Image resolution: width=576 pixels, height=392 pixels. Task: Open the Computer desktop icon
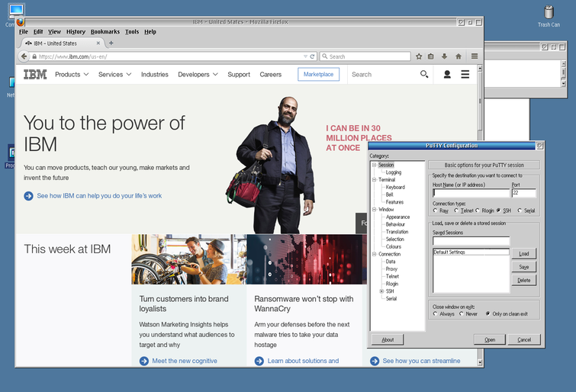click(x=16, y=11)
